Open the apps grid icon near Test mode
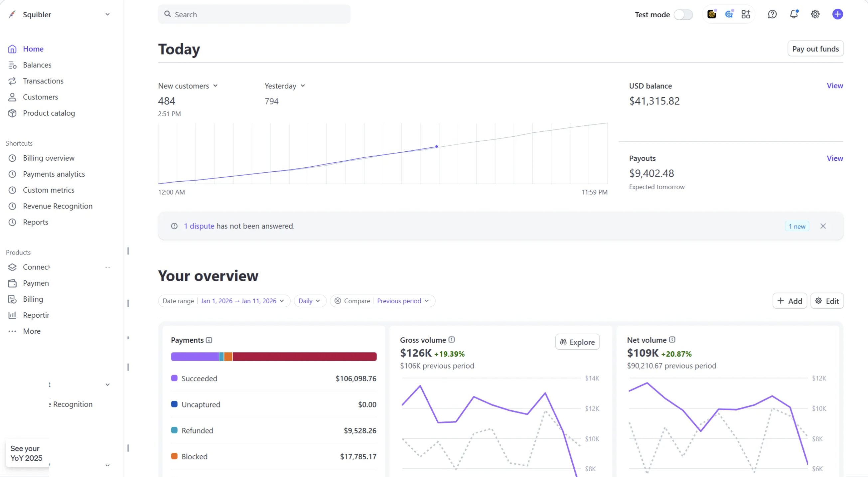The height and width of the screenshot is (477, 868). pyautogui.click(x=745, y=14)
